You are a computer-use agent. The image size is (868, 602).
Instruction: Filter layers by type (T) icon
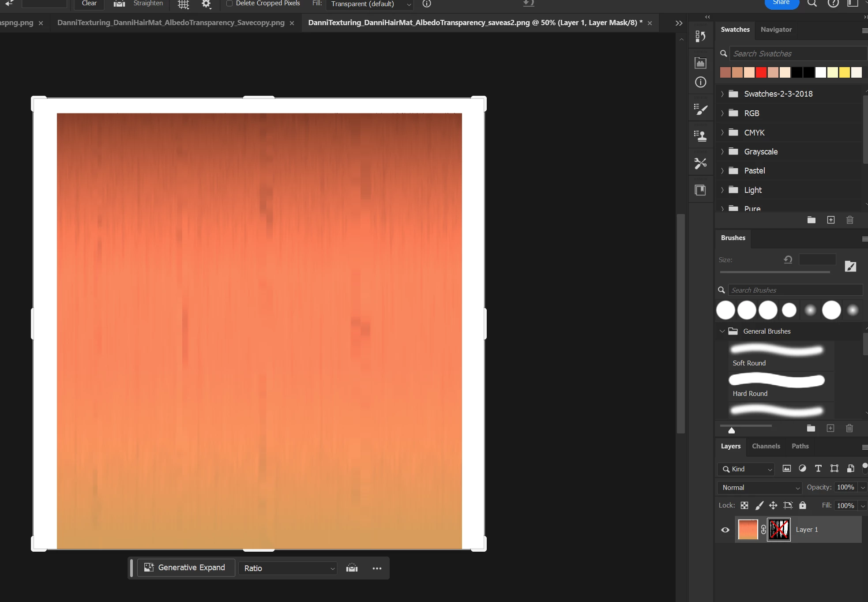point(818,469)
